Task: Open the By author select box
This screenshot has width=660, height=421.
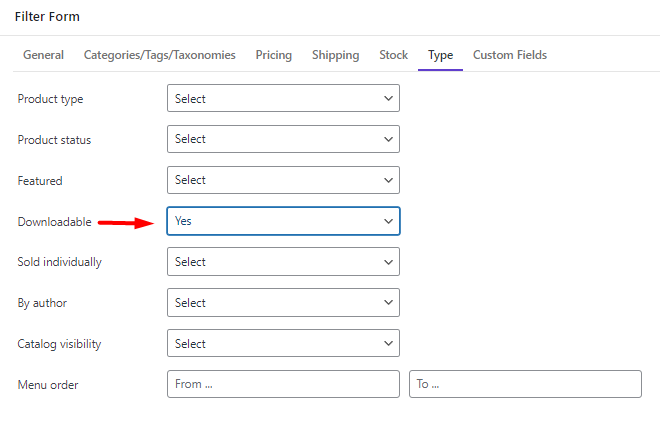Action: [x=283, y=303]
